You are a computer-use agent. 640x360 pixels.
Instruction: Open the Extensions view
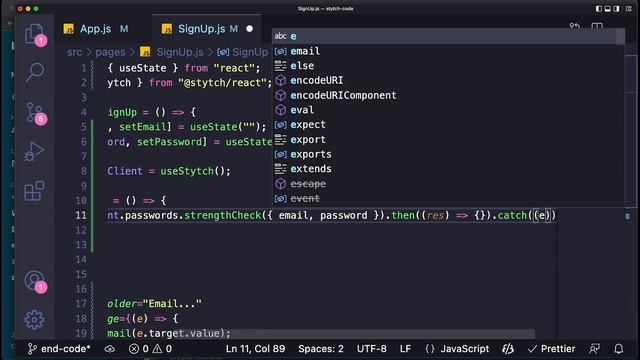35,191
